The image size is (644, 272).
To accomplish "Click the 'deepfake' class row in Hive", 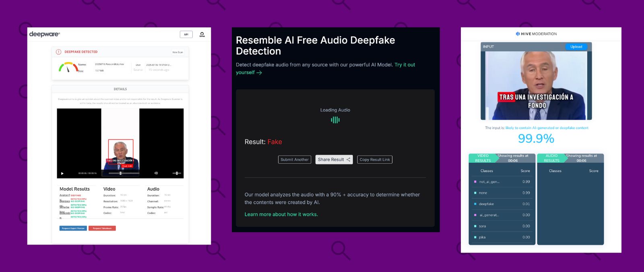I will coord(502,204).
